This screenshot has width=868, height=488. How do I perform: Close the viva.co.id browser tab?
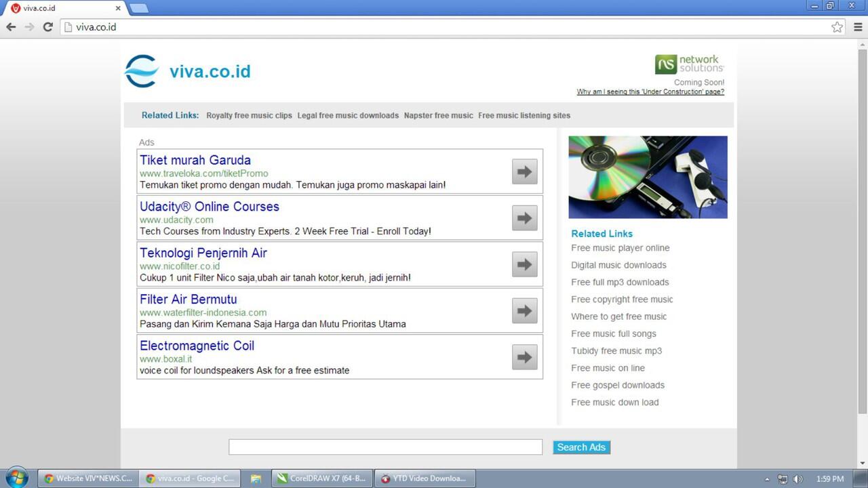118,8
